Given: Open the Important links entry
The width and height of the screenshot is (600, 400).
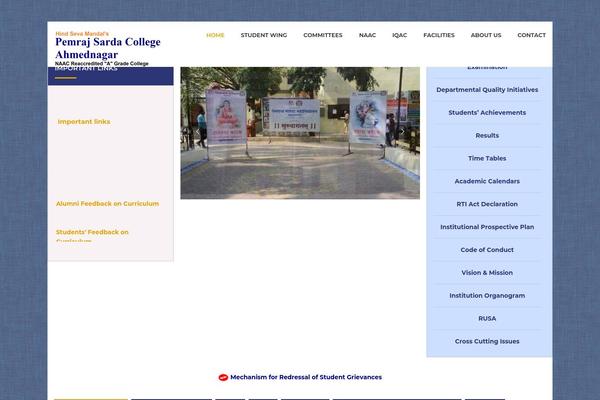Looking at the screenshot, I should point(84,122).
